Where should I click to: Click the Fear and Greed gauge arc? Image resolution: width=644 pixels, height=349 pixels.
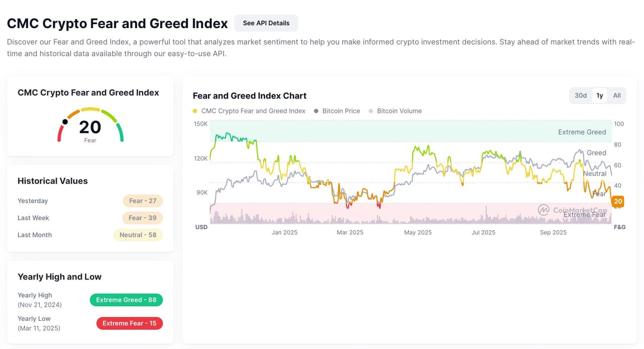click(91, 109)
